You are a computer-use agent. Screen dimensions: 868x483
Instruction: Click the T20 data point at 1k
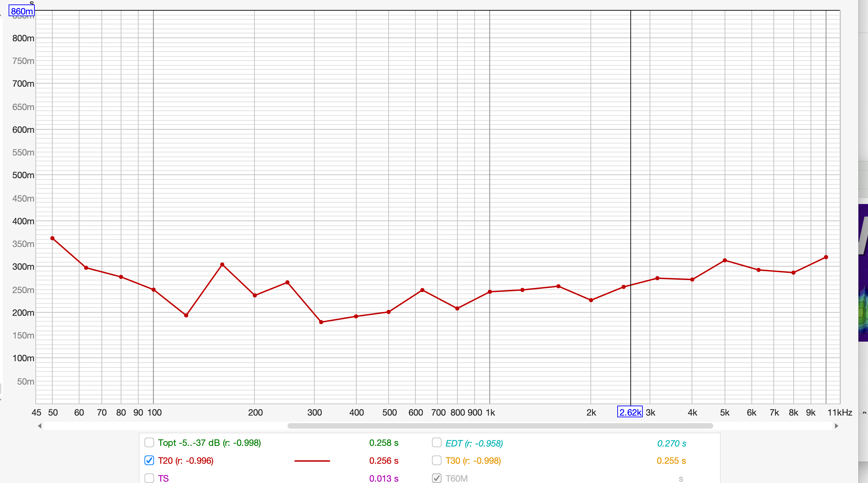coord(490,292)
